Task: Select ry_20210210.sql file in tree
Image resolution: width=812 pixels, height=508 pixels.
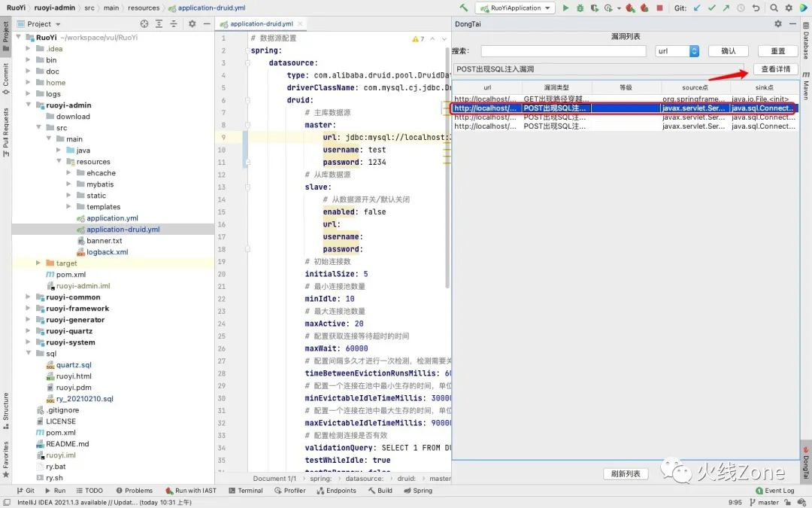Action: [x=84, y=399]
